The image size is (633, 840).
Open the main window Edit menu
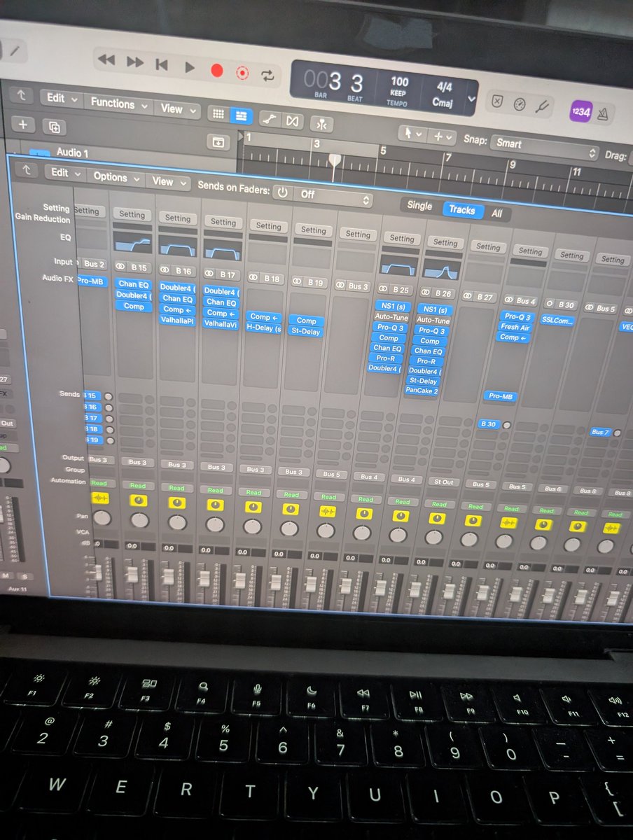[x=61, y=99]
